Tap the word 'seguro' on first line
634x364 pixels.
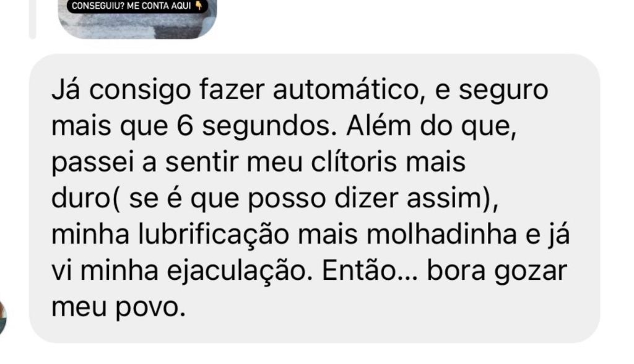click(503, 90)
